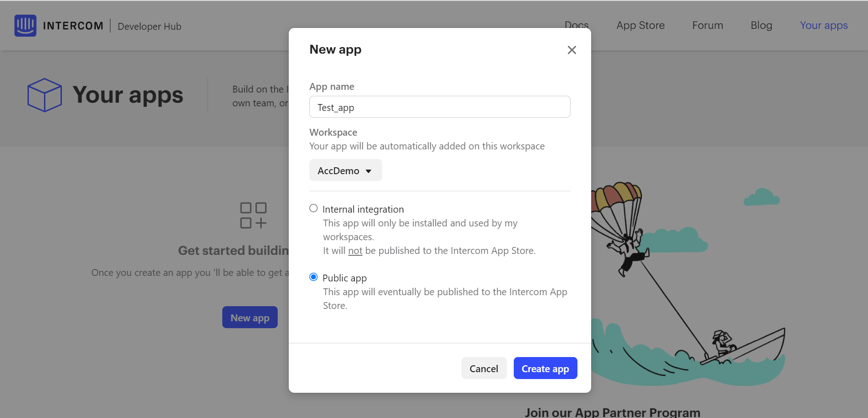Open the Blog menu item

(761, 25)
